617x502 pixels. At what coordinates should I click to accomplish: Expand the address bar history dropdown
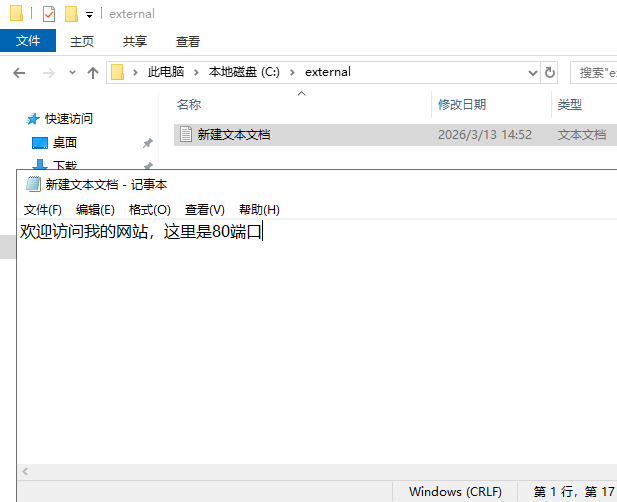tap(532, 73)
